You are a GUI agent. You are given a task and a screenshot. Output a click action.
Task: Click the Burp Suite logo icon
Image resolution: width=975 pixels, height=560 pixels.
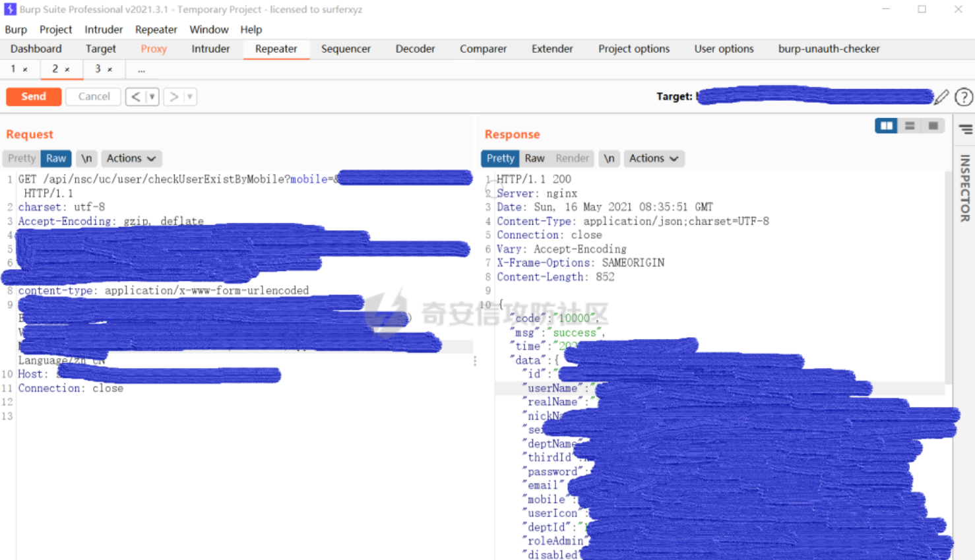(x=10, y=9)
